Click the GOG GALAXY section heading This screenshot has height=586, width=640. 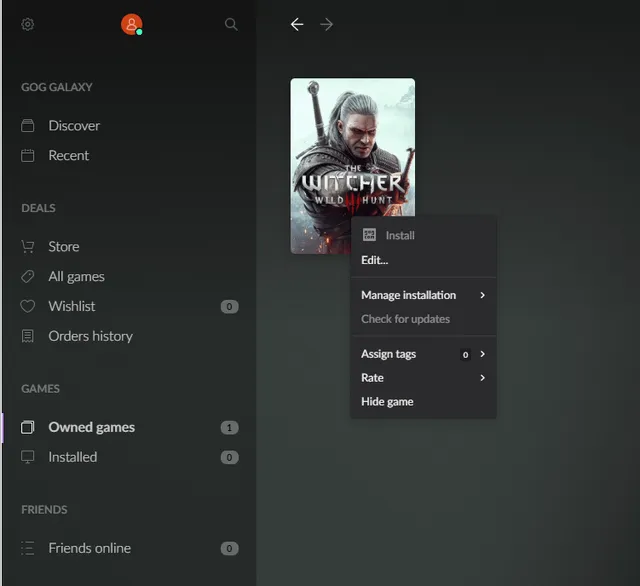pyautogui.click(x=57, y=87)
